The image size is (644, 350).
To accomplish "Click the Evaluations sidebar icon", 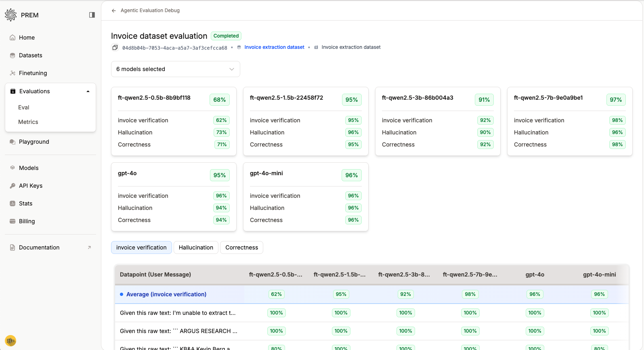I will (x=13, y=91).
